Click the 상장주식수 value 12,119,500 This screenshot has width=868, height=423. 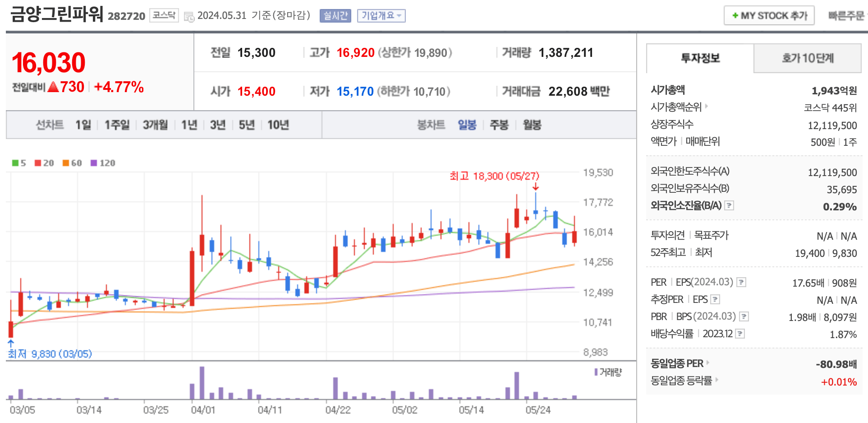coord(832,126)
